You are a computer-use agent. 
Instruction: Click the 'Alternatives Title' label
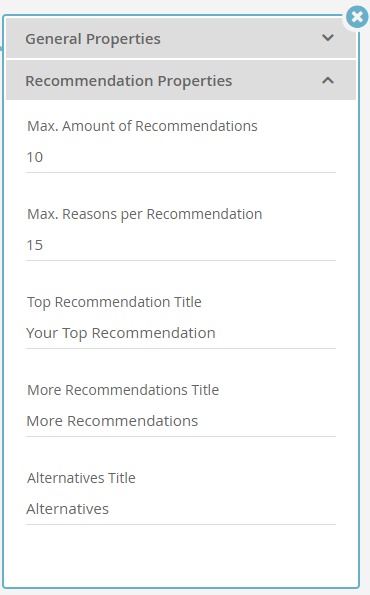point(81,478)
